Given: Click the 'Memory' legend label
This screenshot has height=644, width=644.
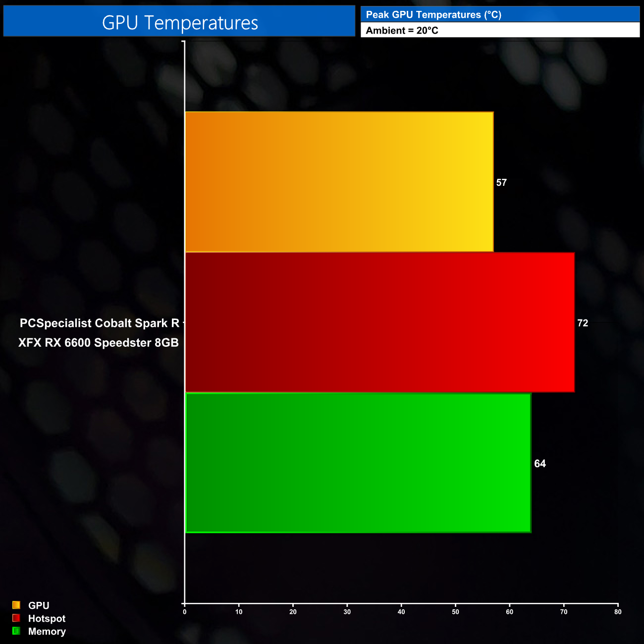Looking at the screenshot, I should click(x=47, y=631).
